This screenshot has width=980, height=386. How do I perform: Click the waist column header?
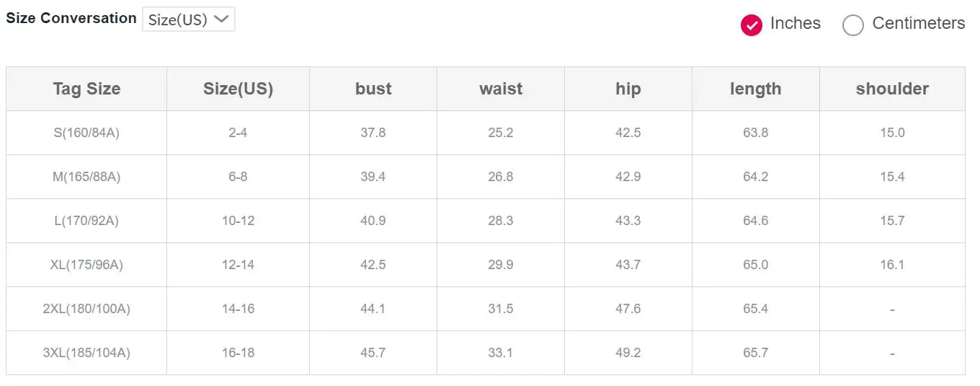pos(501,89)
